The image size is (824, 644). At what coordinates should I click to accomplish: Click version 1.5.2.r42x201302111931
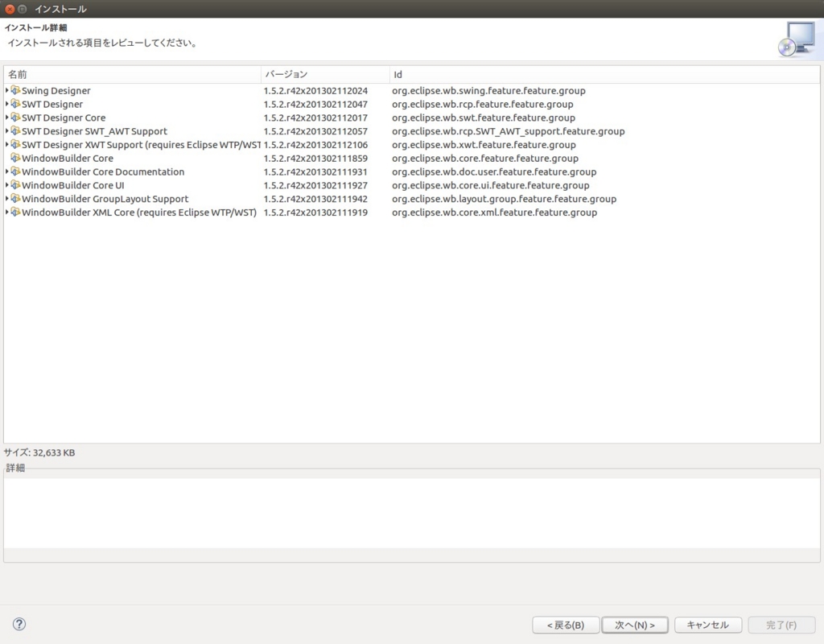point(315,172)
